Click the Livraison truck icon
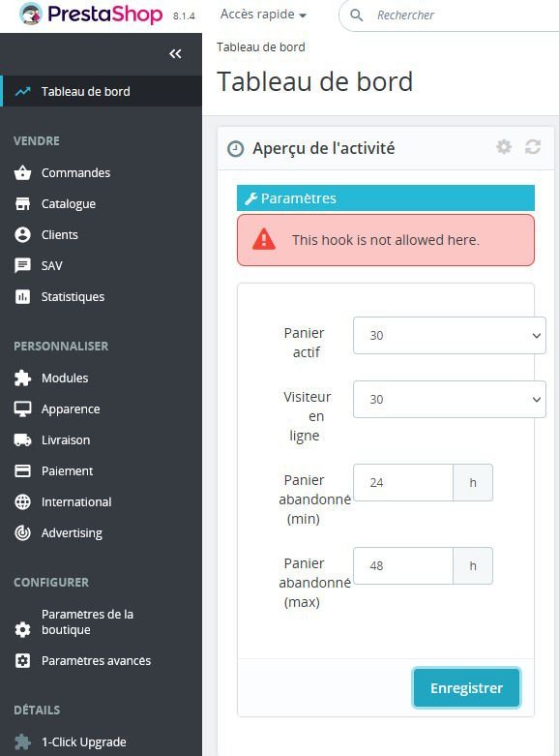 click(22, 439)
